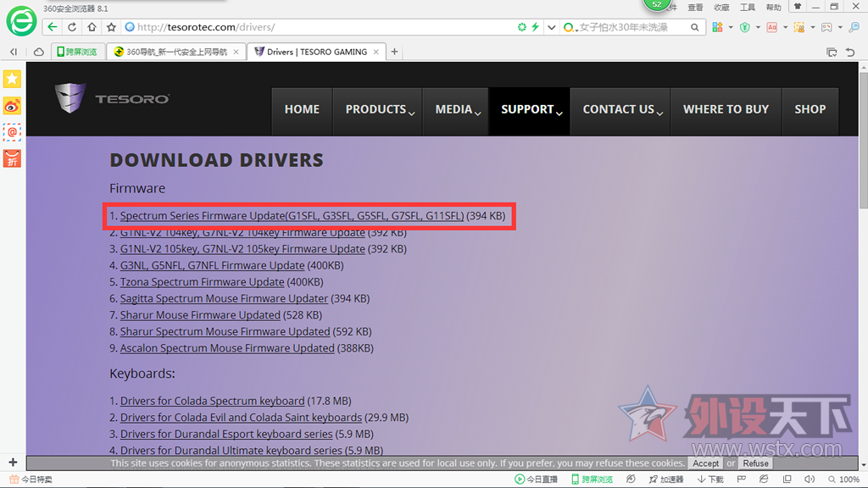Image resolution: width=868 pixels, height=488 pixels.
Task: Close the Drivers TESORO GAMING tab
Action: 376,52
